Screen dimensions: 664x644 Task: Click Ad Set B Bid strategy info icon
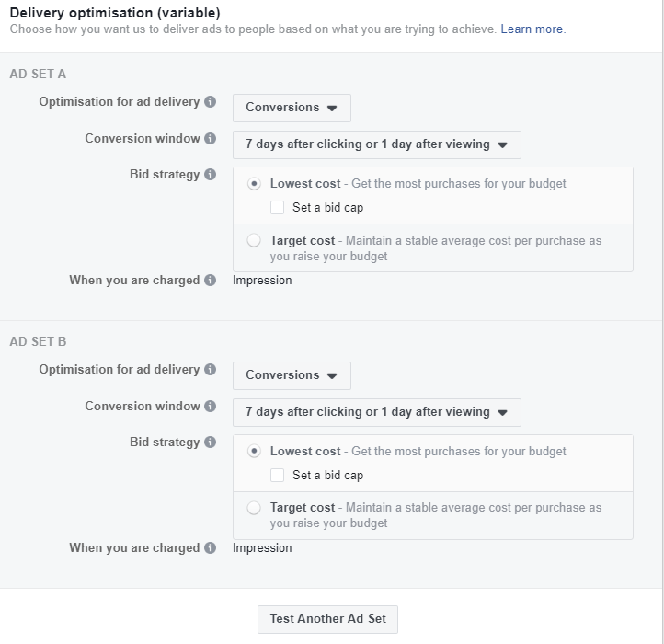(x=211, y=443)
